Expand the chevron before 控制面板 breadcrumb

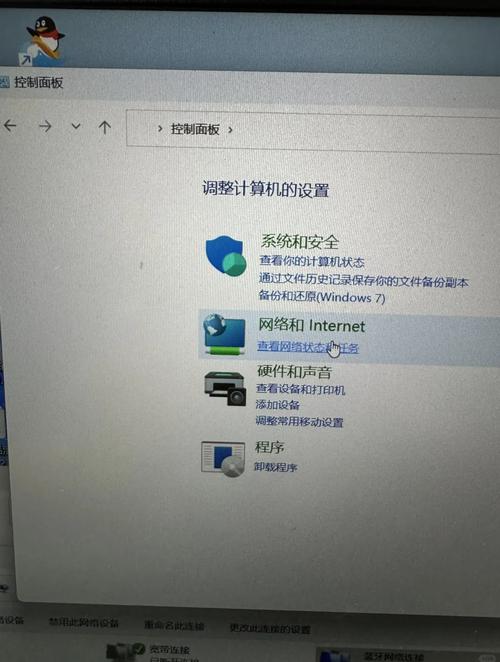[160, 128]
